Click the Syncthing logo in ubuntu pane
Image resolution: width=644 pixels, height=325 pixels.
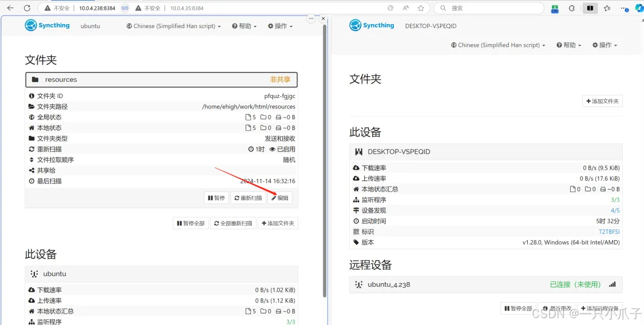[48, 25]
